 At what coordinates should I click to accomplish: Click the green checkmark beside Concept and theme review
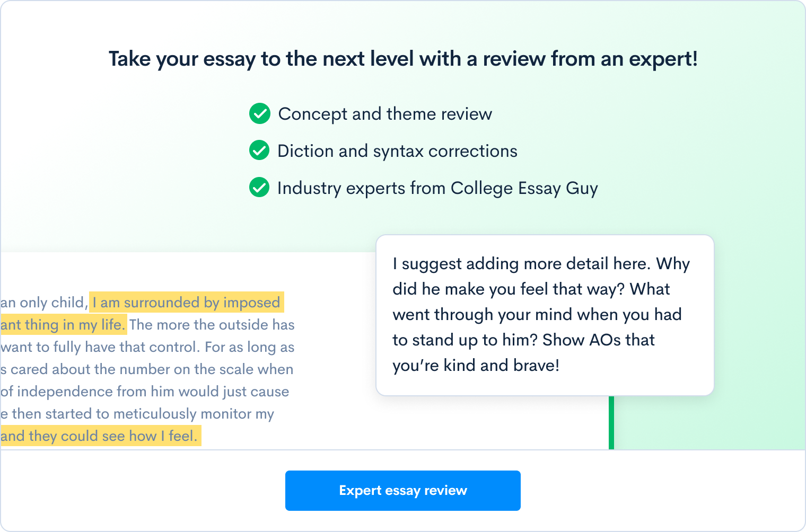point(259,114)
